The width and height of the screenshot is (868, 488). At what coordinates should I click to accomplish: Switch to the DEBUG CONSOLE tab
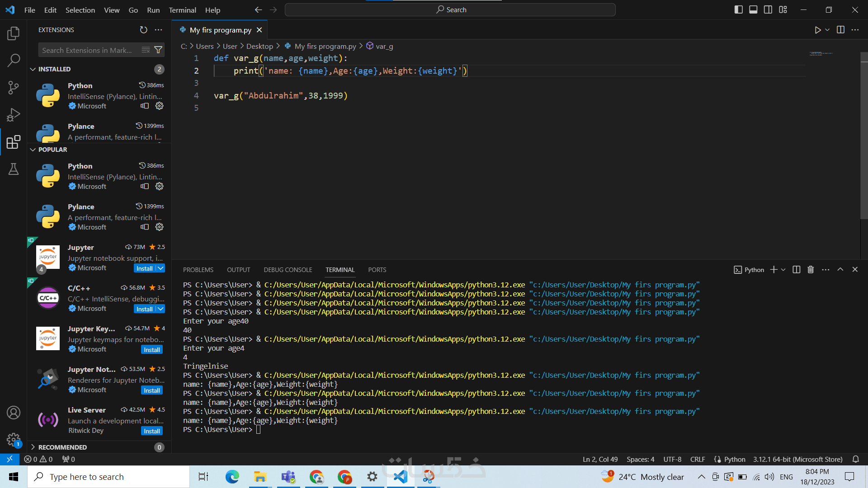[x=288, y=270]
